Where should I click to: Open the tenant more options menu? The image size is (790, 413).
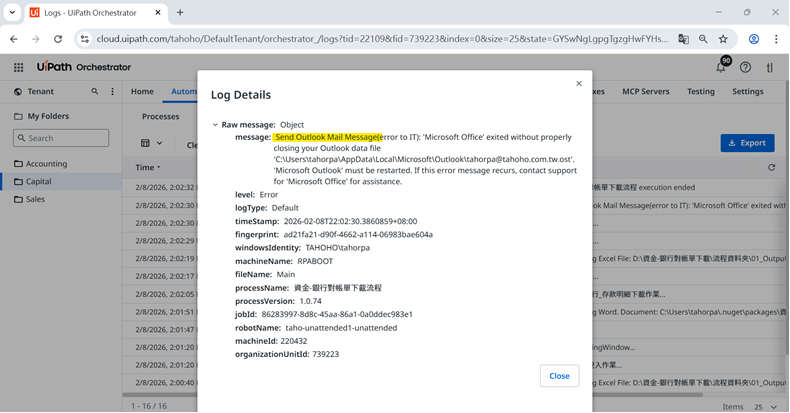(x=112, y=92)
